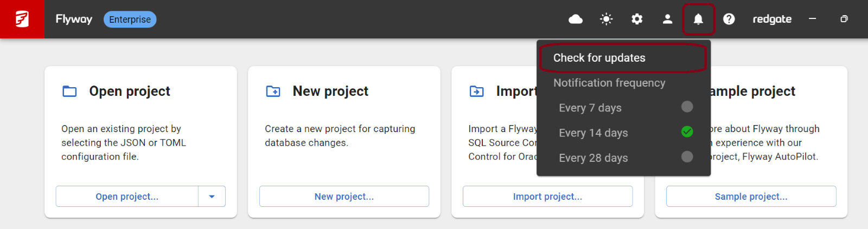Viewport: 868px width, 229px height.
Task: Click the notifications bell icon
Action: 698,19
